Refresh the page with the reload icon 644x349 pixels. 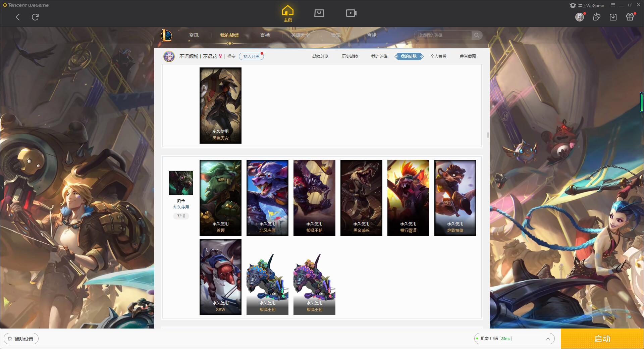coord(35,17)
